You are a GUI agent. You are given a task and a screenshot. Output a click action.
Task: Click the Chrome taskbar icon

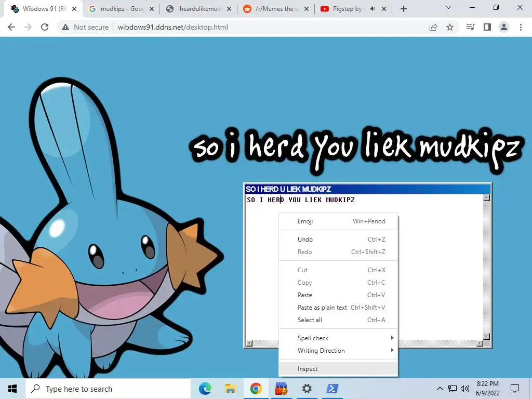tap(256, 389)
